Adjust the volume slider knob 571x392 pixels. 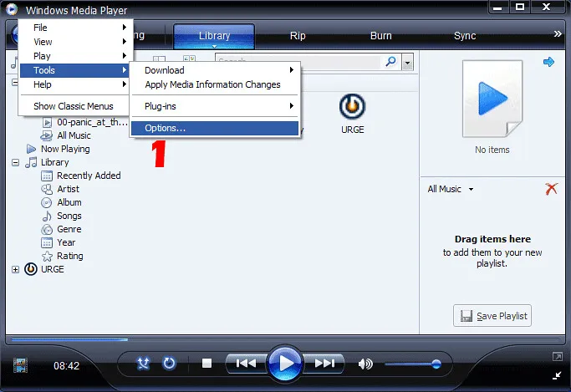(x=436, y=364)
